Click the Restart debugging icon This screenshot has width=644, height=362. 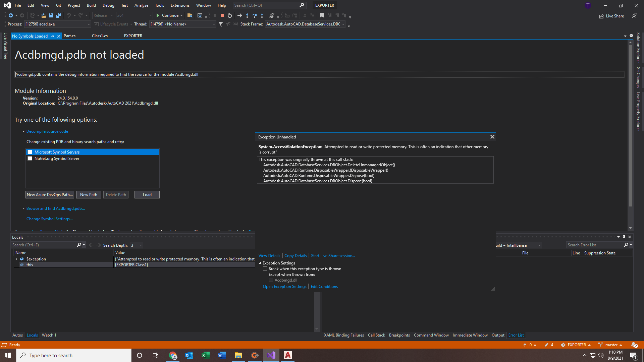click(x=230, y=15)
